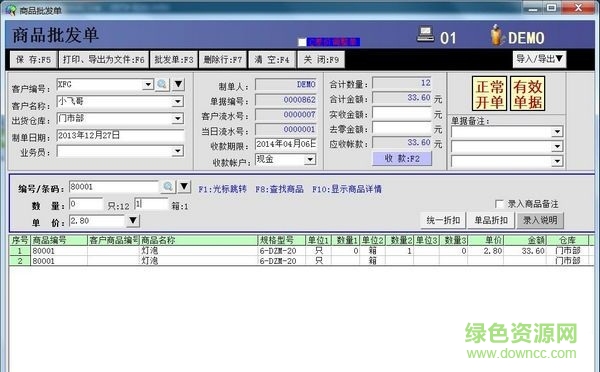The height and width of the screenshot is (372, 600).
Task: Expand the second 单据备注 dropdown
Action: pyautogui.click(x=557, y=147)
